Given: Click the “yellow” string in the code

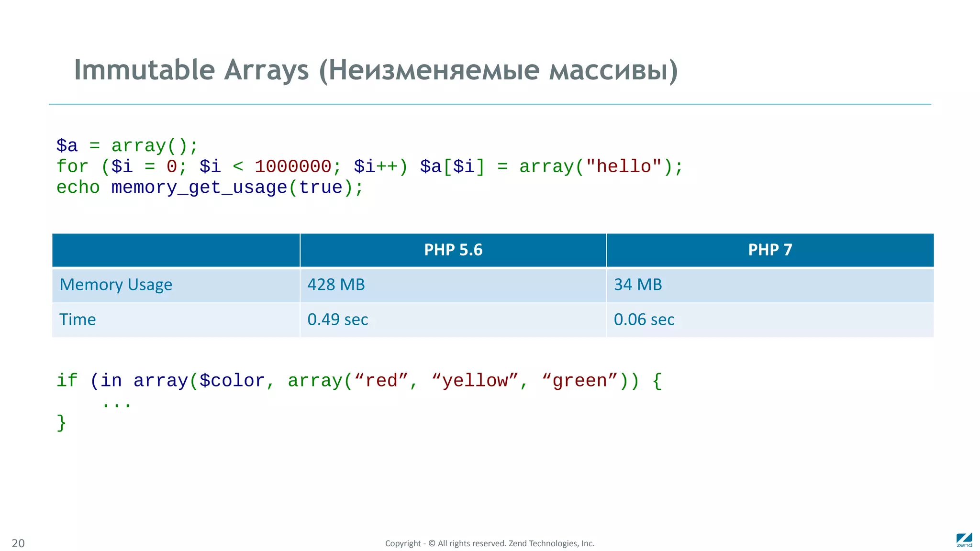Looking at the screenshot, I should pyautogui.click(x=475, y=381).
